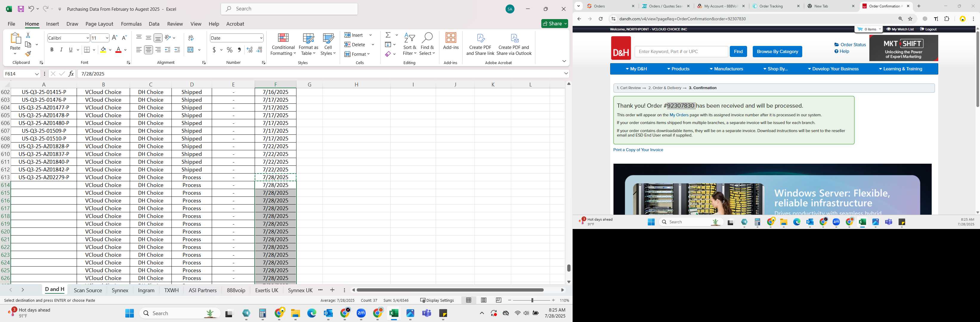Click the Cut scissors icon
The width and height of the screenshot is (980, 322).
tap(28, 35)
